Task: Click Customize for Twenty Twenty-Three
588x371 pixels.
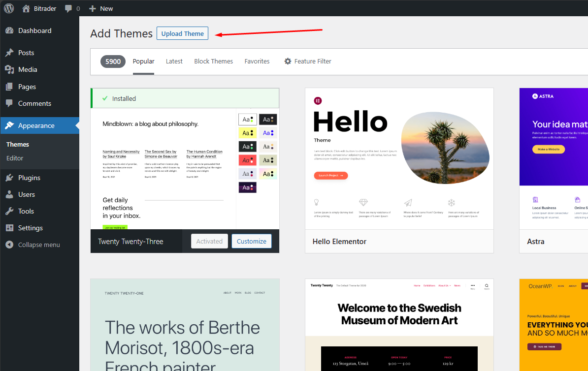Action: (251, 241)
